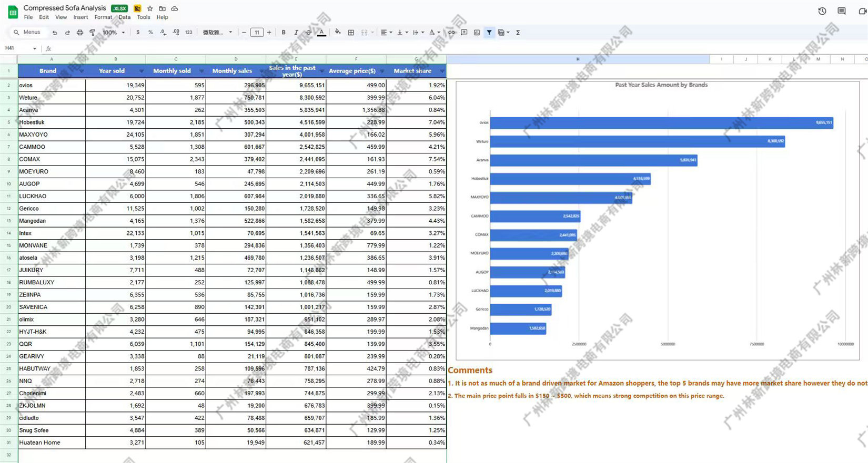
Task: Expand the 100% zoom dropdown
Action: [114, 33]
